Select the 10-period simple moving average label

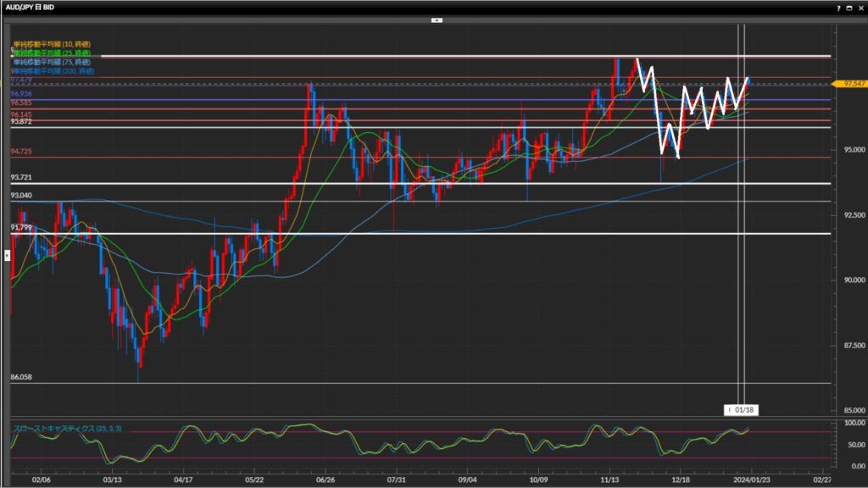(x=51, y=44)
